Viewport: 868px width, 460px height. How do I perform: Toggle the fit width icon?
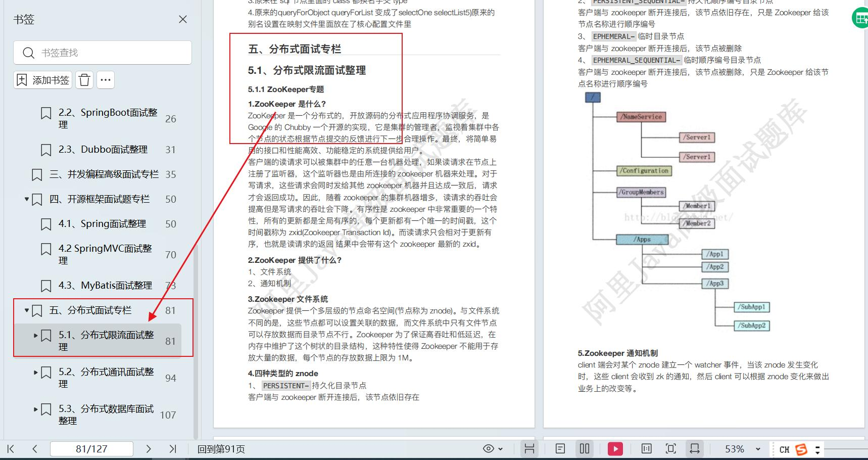[695, 449]
